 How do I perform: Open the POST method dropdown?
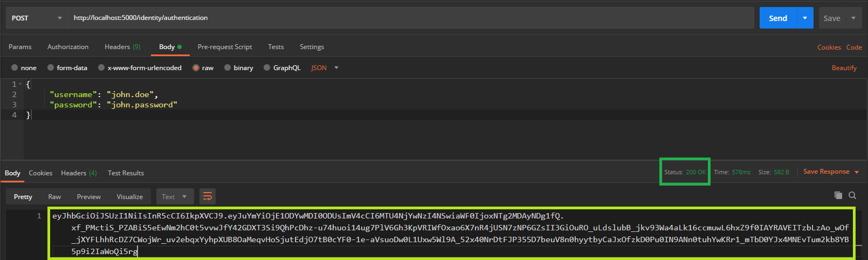pyautogui.click(x=37, y=18)
